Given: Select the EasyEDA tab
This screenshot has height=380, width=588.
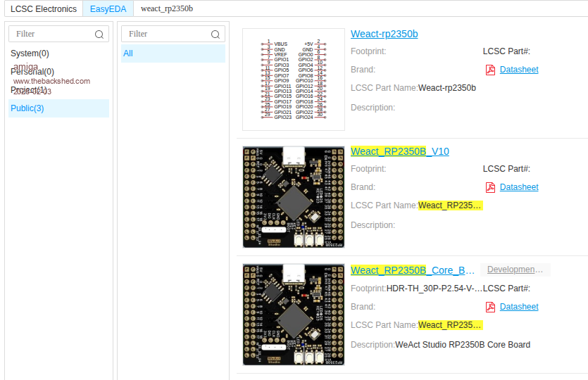Looking at the screenshot, I should tap(108, 9).
